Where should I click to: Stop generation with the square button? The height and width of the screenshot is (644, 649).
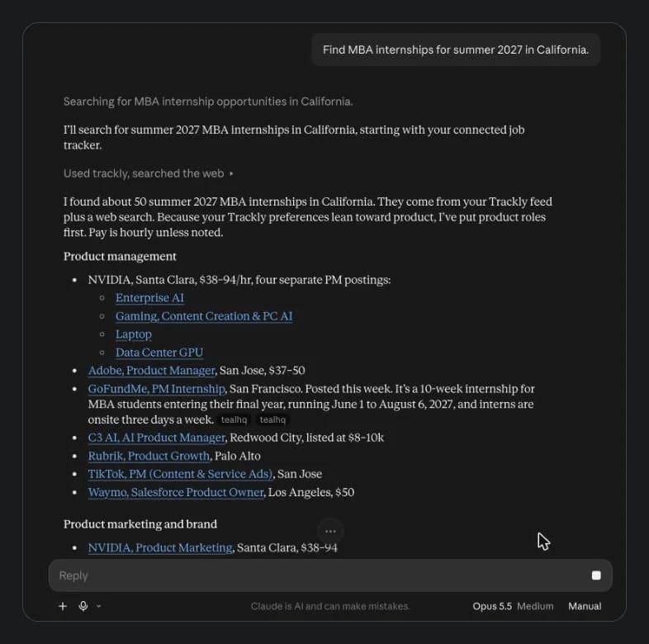pyautogui.click(x=596, y=575)
